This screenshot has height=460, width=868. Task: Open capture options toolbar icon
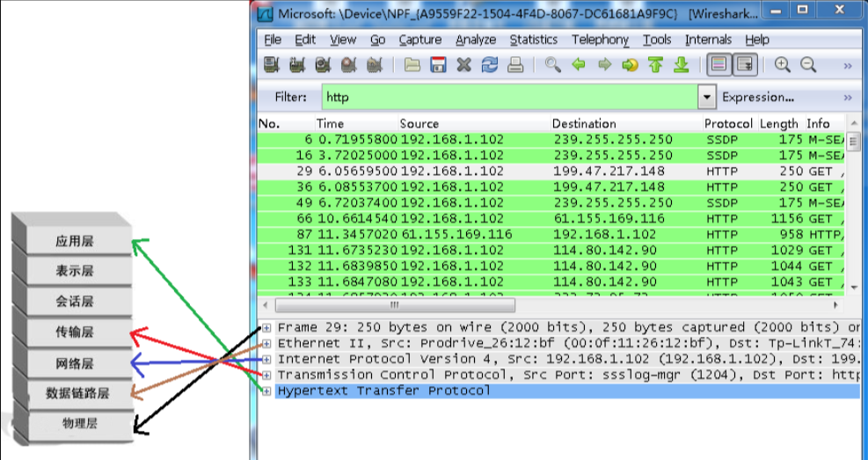click(x=297, y=65)
